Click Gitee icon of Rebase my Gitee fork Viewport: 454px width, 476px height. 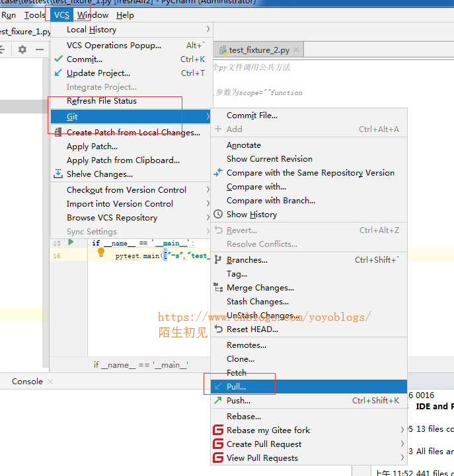(218, 430)
